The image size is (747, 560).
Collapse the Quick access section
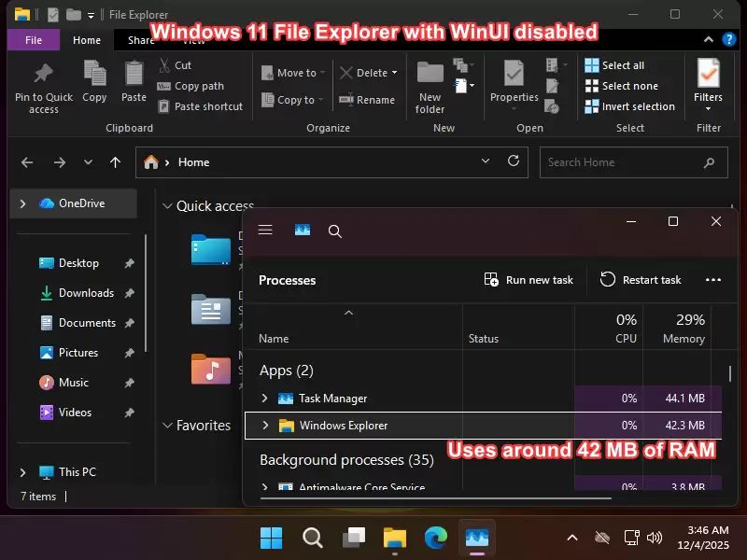pyautogui.click(x=167, y=205)
